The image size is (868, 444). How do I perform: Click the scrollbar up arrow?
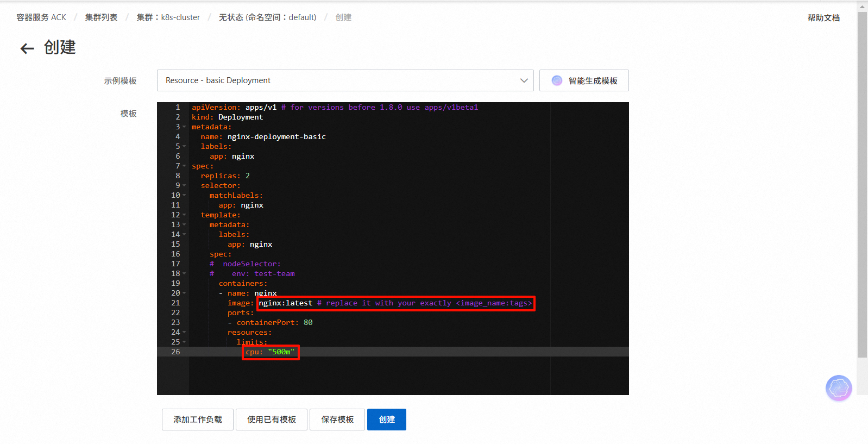pyautogui.click(x=862, y=7)
